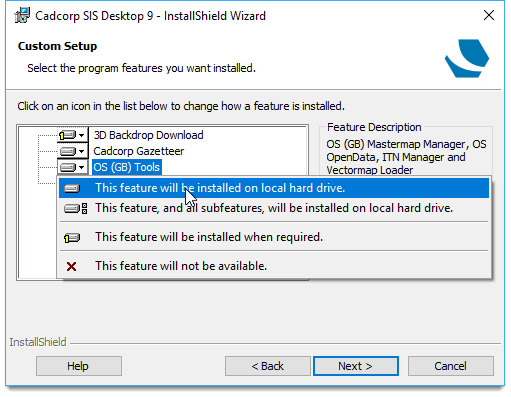Click the Feature Description text for OS (GB) Tools
This screenshot has height=397, width=511.
click(406, 157)
